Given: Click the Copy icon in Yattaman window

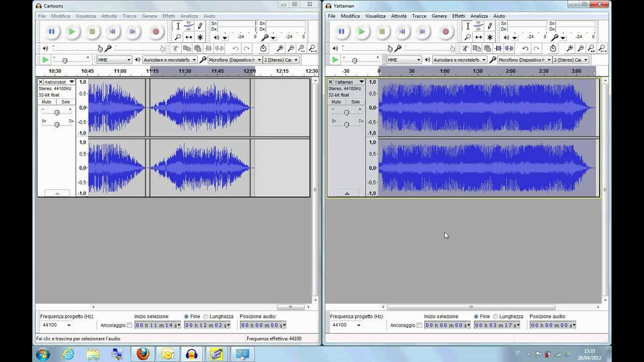Looking at the screenshot, I should click(476, 48).
